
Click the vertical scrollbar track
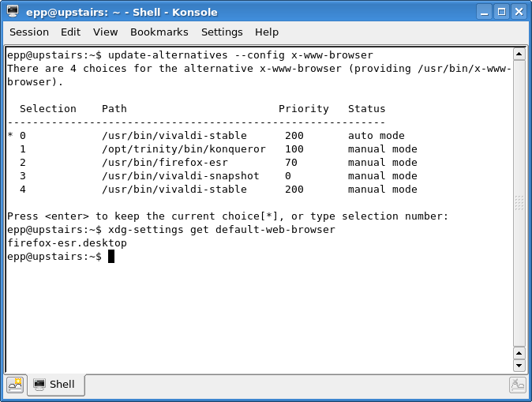(x=519, y=203)
